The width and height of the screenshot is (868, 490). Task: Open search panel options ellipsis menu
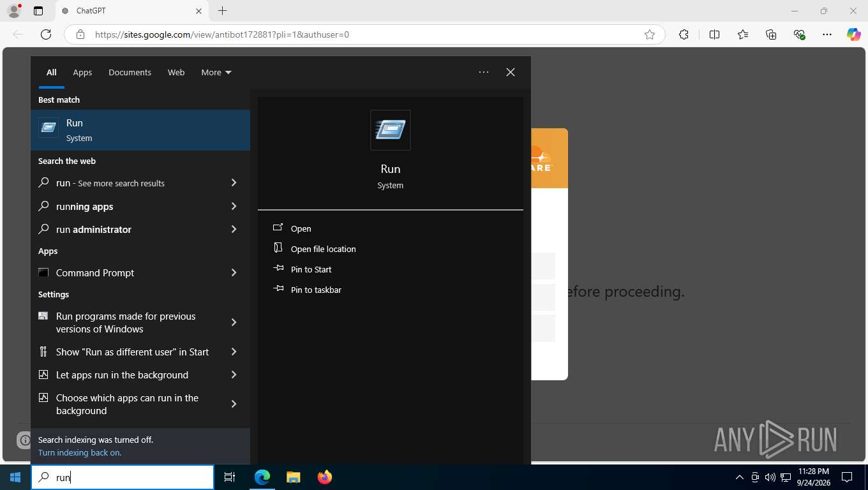(484, 72)
